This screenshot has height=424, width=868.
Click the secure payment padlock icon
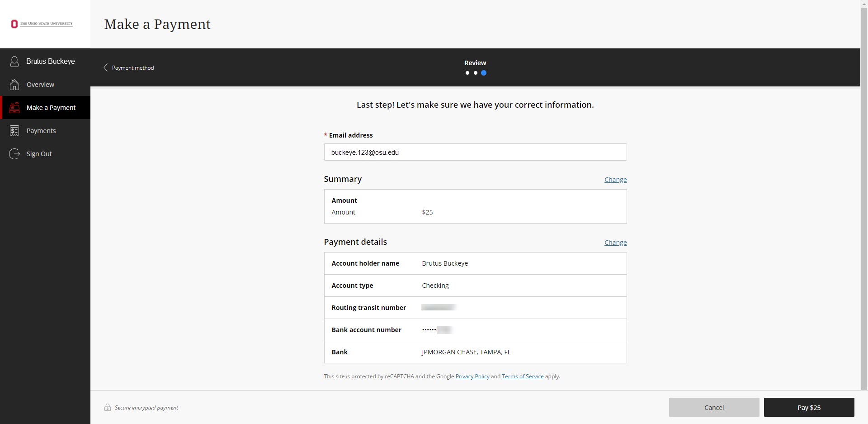[108, 407]
